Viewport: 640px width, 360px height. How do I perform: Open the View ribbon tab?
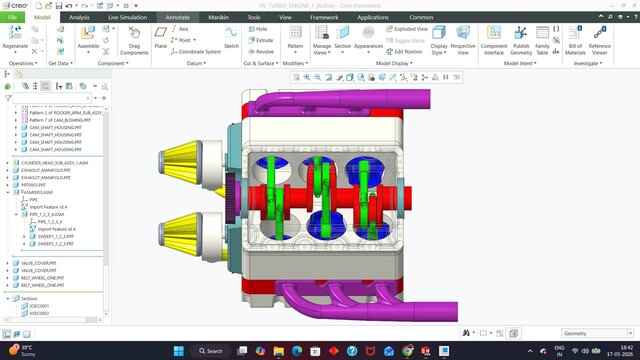click(x=285, y=17)
